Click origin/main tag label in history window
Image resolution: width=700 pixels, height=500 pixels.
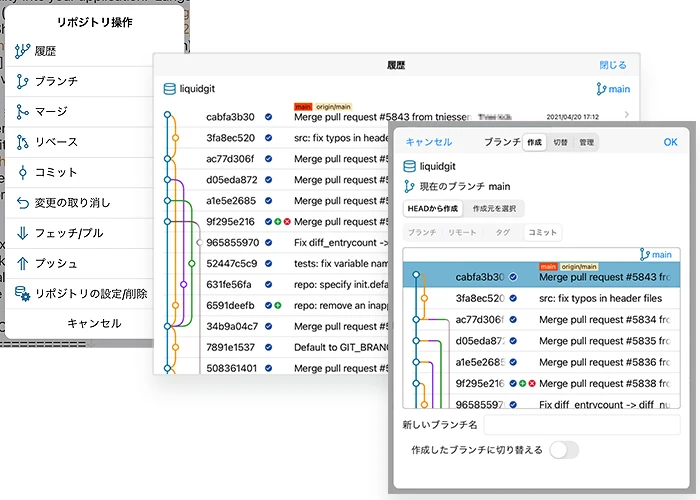pos(333,107)
